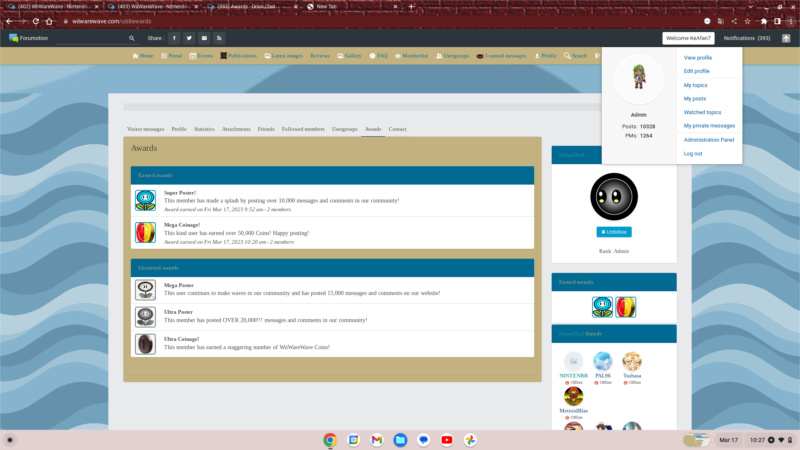Open the ChromeOS launcher button

[10, 440]
